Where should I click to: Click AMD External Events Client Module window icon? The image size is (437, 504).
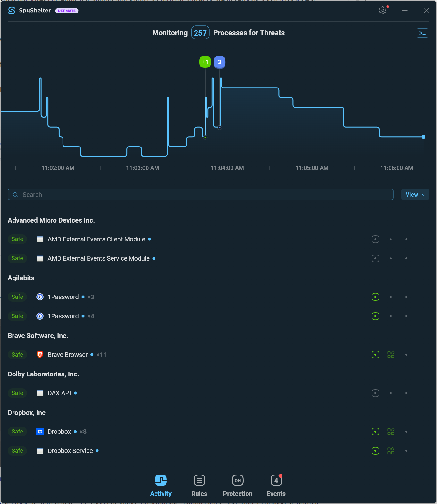(x=40, y=239)
